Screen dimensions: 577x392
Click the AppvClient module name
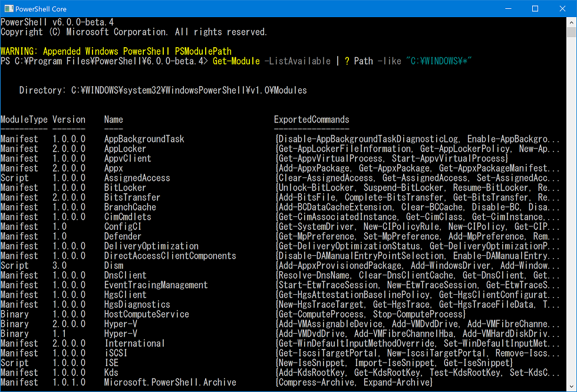pos(127,159)
